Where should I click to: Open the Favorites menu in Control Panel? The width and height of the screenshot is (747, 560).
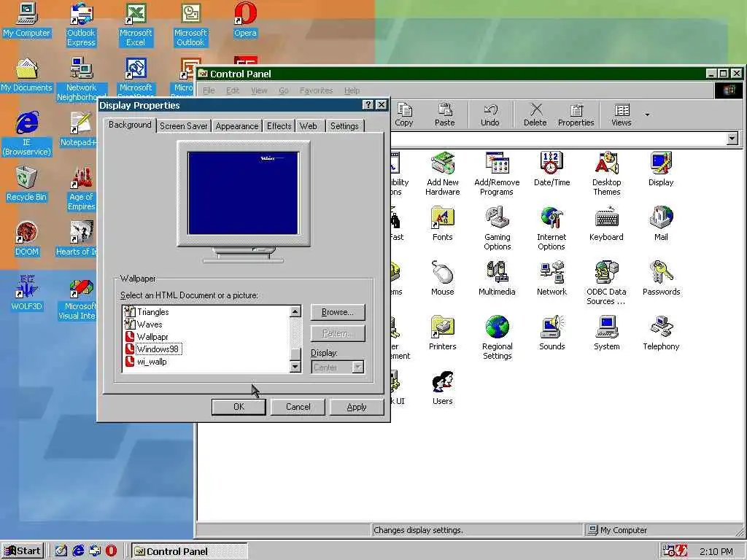(x=316, y=90)
